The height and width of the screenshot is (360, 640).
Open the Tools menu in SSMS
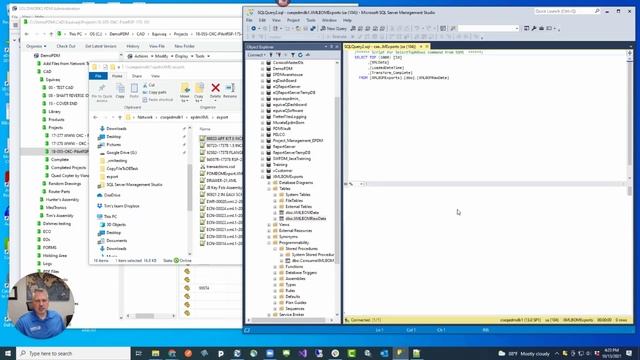point(311,20)
